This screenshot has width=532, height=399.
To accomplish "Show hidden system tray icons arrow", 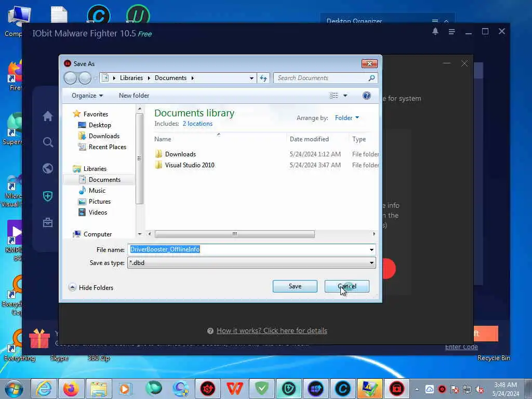I will 417,389.
